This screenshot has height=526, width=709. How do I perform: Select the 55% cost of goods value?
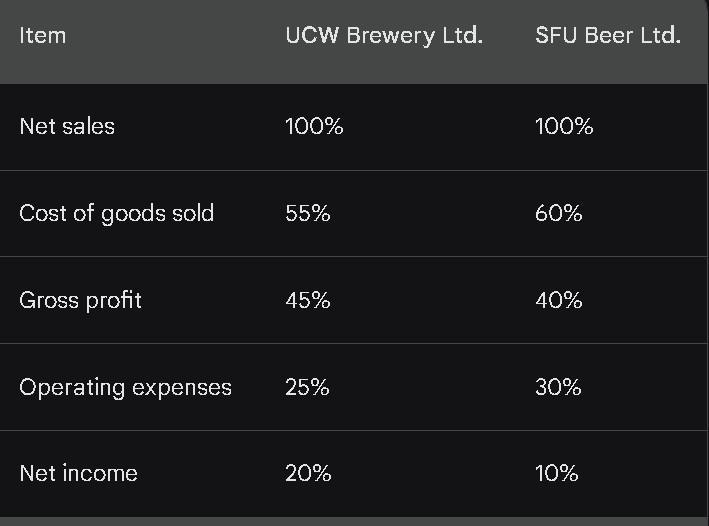point(307,213)
